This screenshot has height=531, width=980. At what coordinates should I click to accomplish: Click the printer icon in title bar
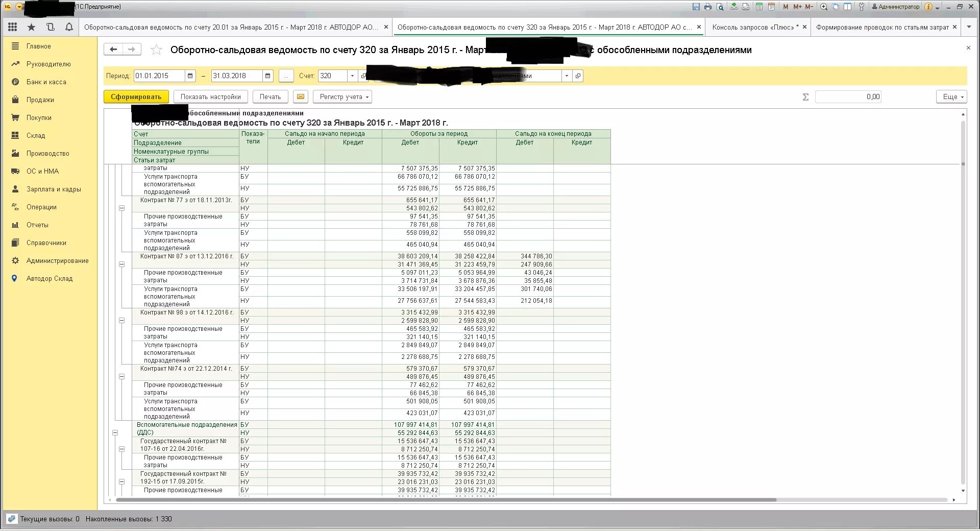click(x=708, y=7)
